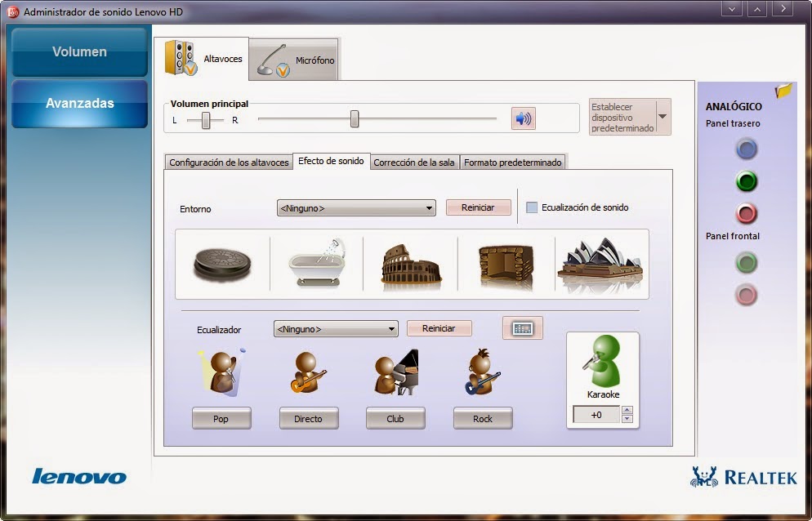Viewport: 812px width, 521px height.
Task: Click the blue rear panel audio jack
Action: (746, 149)
